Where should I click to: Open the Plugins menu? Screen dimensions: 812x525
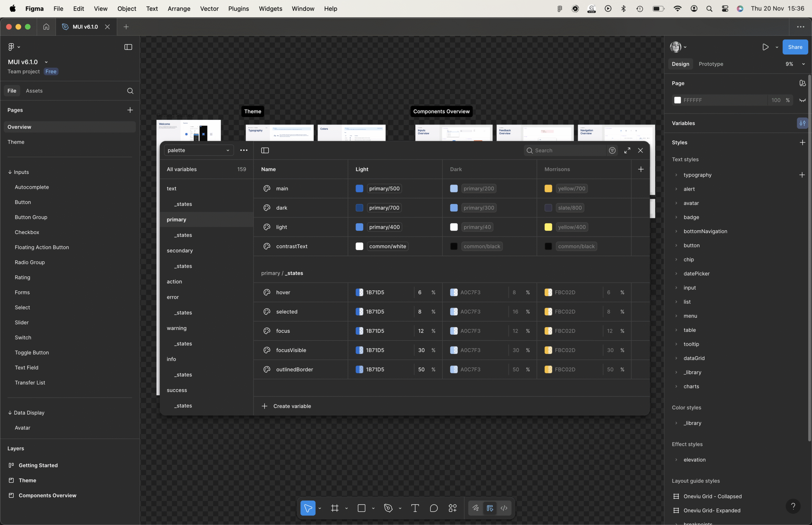tap(238, 9)
